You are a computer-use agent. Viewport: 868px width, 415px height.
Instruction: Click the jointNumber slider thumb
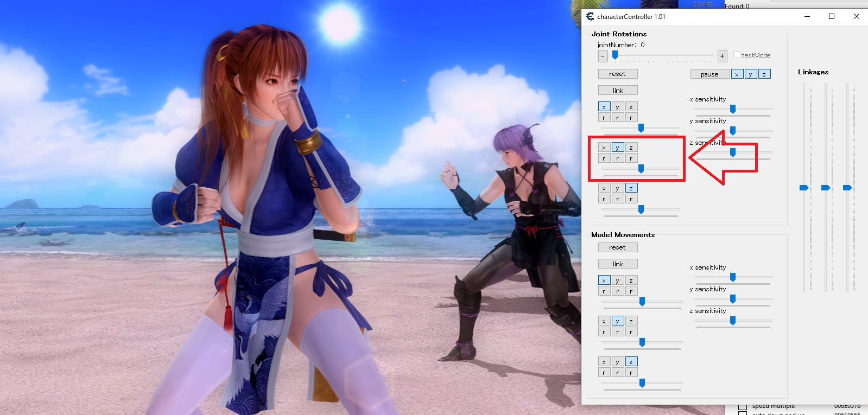point(615,55)
